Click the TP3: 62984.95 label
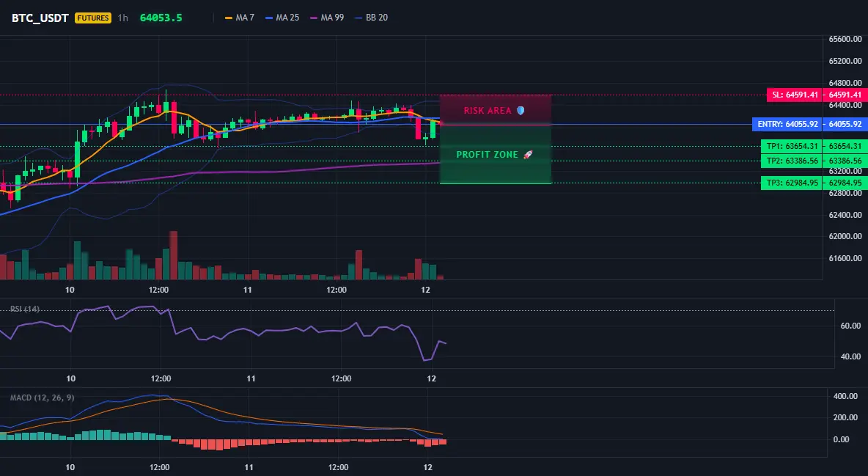868x476 pixels. pyautogui.click(x=792, y=183)
